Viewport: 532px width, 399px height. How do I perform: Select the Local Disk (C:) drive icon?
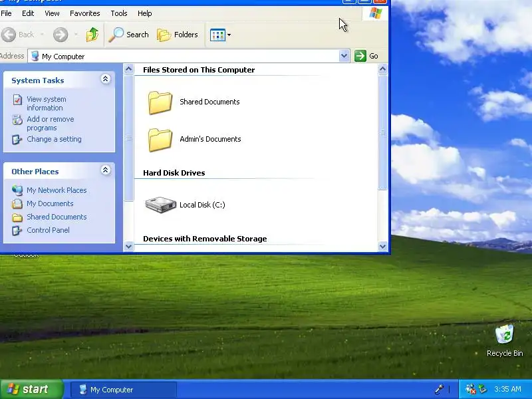point(160,205)
